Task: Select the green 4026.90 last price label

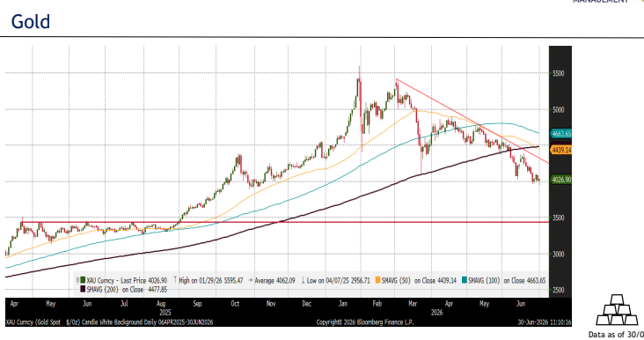Action: click(561, 180)
